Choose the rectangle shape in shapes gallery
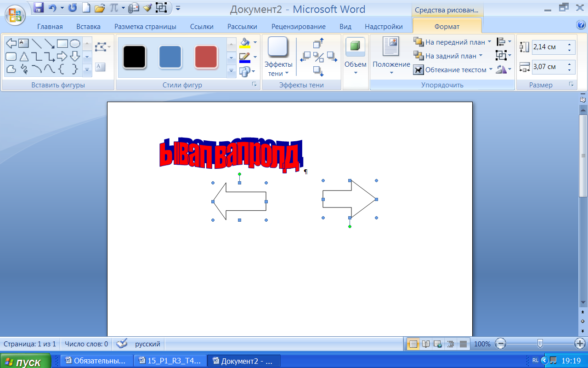Viewport: 588px width, 368px height. pos(62,44)
